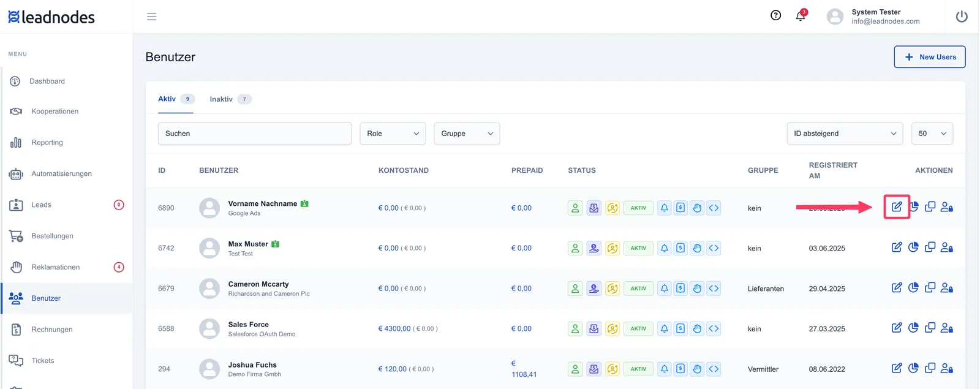Open the Gruppe filter dropdown
The height and width of the screenshot is (389, 980).
point(467,134)
